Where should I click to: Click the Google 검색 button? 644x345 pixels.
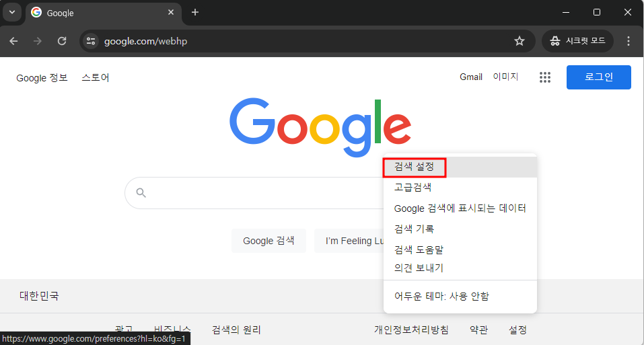(x=269, y=241)
